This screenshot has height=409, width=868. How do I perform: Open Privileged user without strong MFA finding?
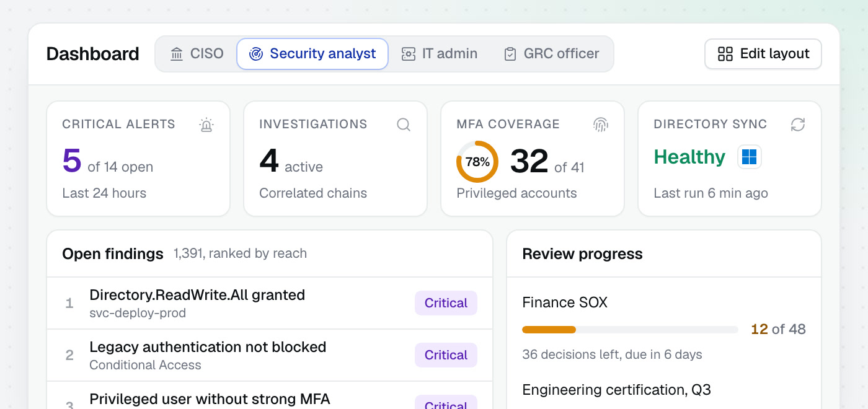270,397
